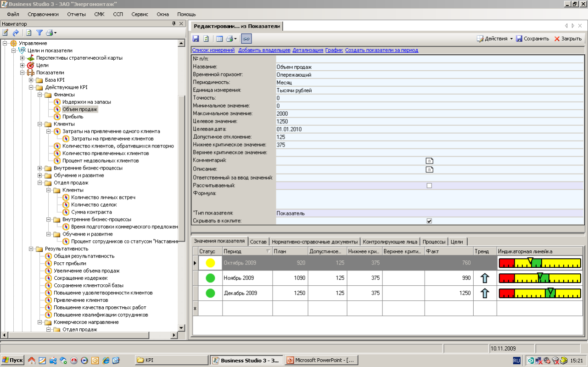
Task: Click the indicator ruler for Ноябрь 2009
Action: click(539, 278)
